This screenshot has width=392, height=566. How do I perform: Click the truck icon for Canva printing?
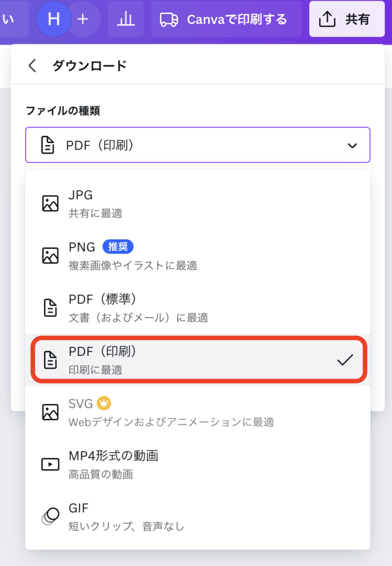169,20
